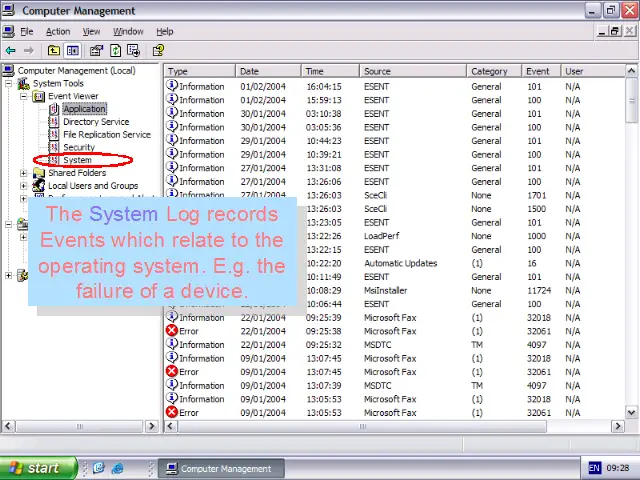The width and height of the screenshot is (640, 480).
Task: Select the Error event at 09:25:38
Action: point(394,331)
